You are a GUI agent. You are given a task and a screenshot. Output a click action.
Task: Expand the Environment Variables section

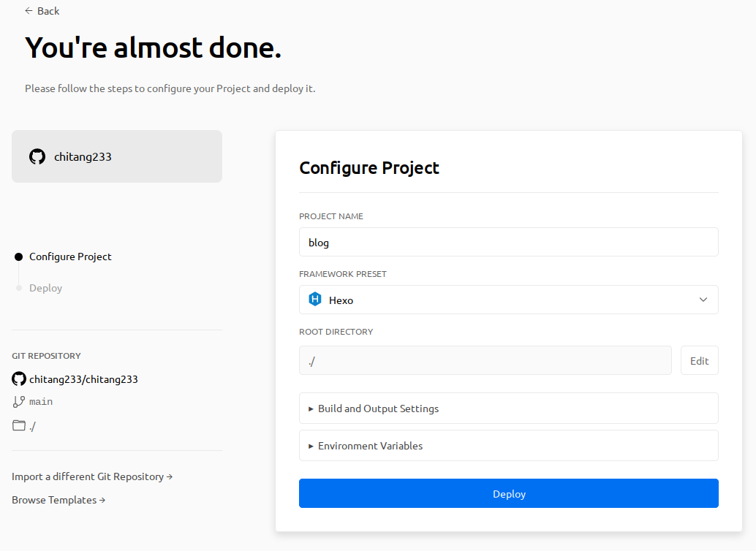(369, 446)
